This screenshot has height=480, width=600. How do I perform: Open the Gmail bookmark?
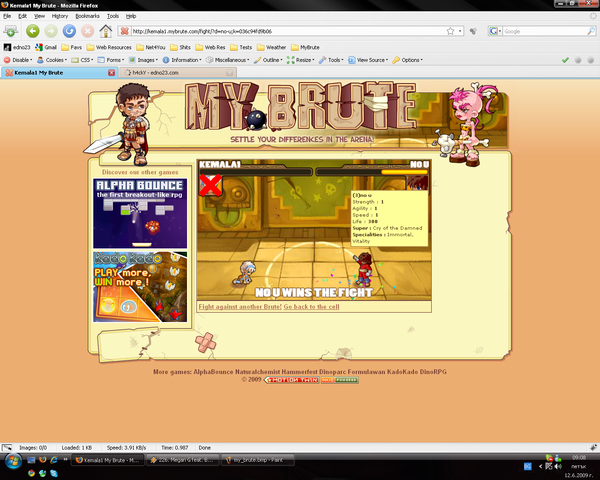point(46,47)
